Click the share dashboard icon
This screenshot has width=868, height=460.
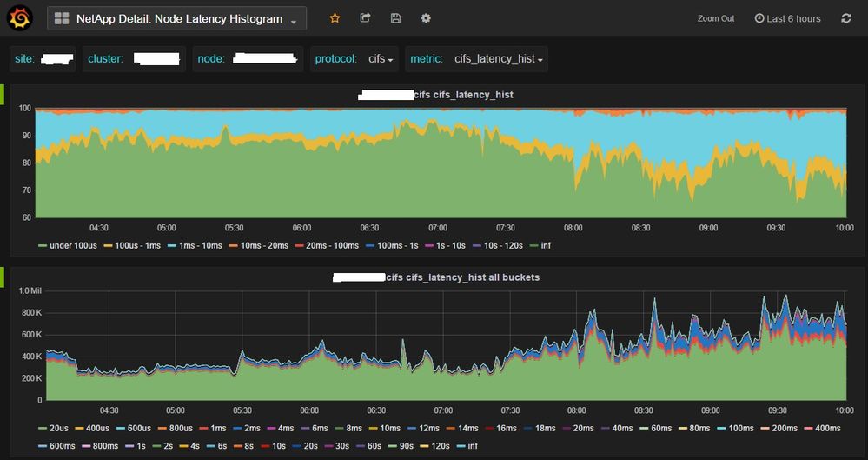pyautogui.click(x=365, y=18)
